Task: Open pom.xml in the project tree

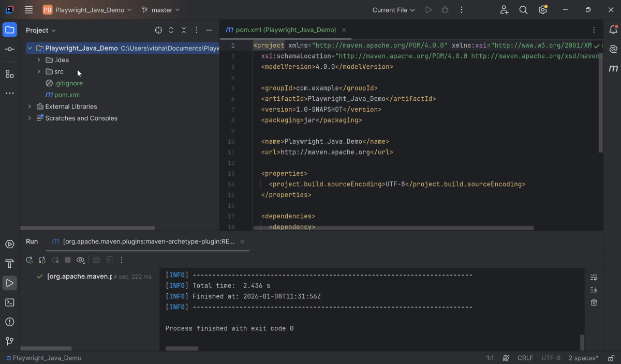Action: click(x=67, y=95)
